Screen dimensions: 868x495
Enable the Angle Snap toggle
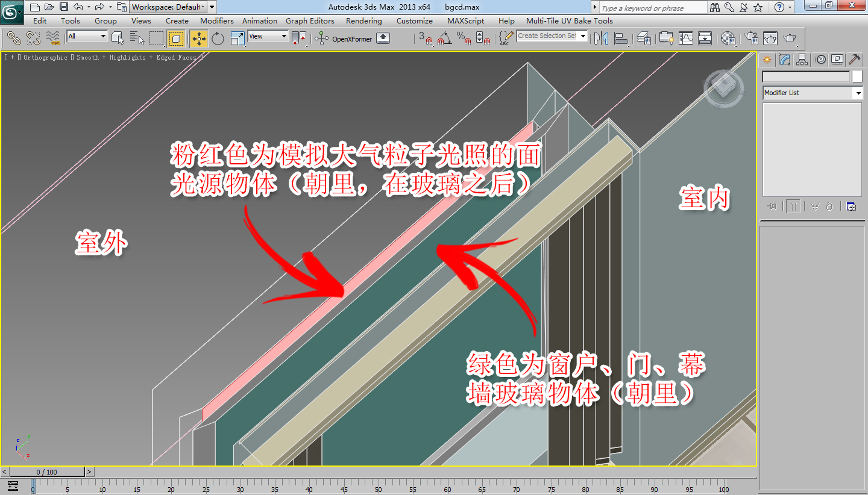pyautogui.click(x=443, y=37)
